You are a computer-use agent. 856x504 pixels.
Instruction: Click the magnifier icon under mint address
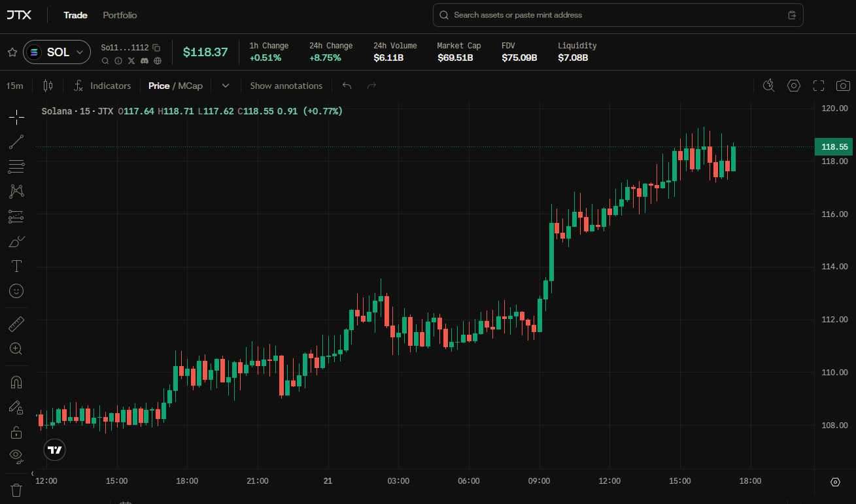tap(105, 61)
